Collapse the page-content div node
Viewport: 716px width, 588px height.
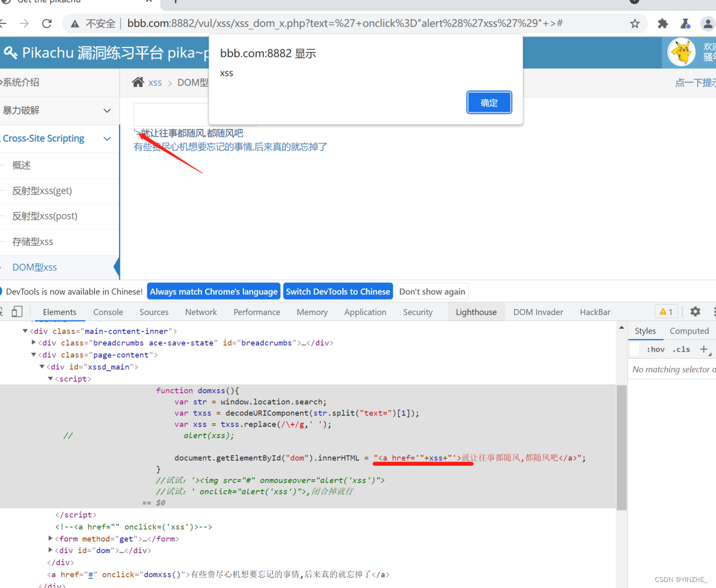pyautogui.click(x=34, y=355)
